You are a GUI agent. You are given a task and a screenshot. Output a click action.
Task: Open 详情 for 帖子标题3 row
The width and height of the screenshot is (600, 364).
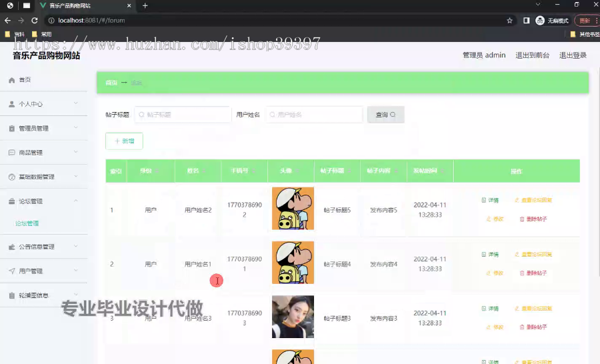click(490, 309)
